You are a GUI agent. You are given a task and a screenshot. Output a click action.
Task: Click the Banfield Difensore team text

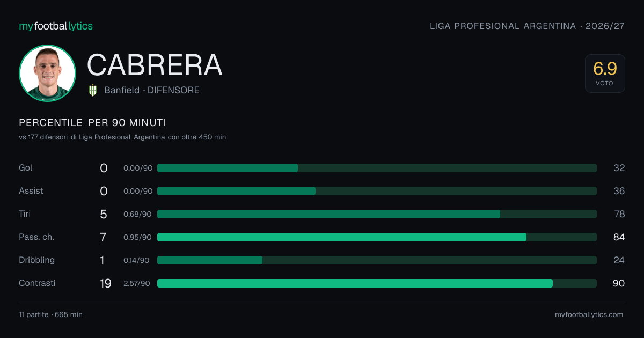point(152,90)
